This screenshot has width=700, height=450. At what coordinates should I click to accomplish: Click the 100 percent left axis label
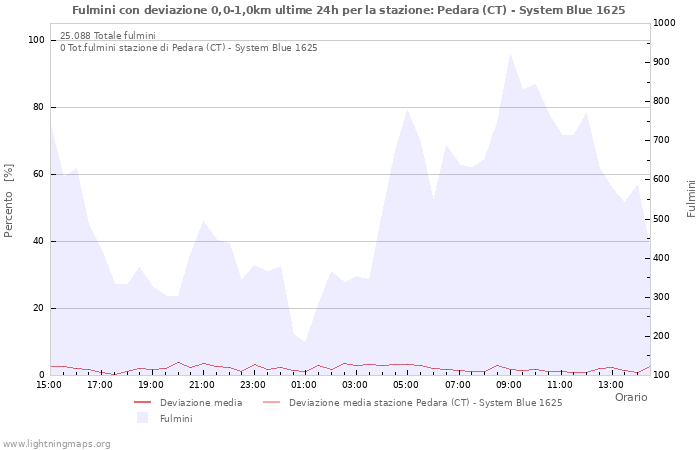click(x=36, y=40)
